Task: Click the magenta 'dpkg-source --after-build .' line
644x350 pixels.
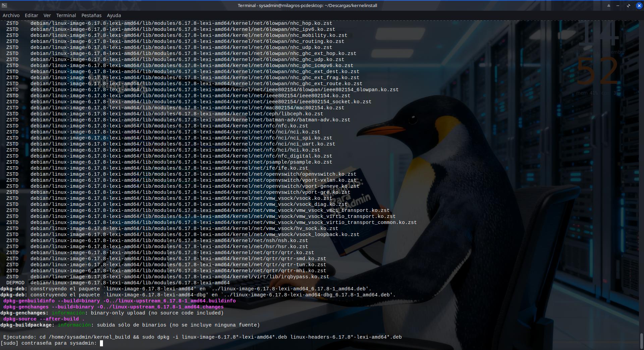Action: pyautogui.click(x=44, y=319)
